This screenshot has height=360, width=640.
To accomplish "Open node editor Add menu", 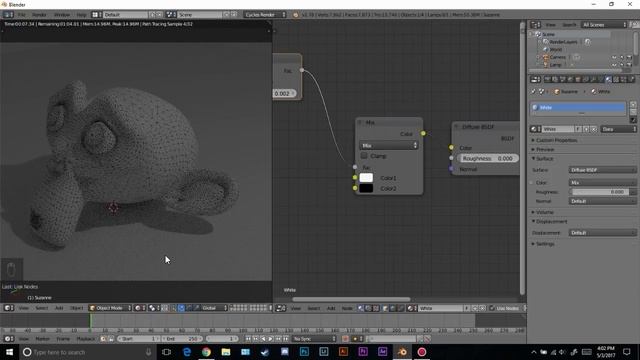I will point(331,308).
